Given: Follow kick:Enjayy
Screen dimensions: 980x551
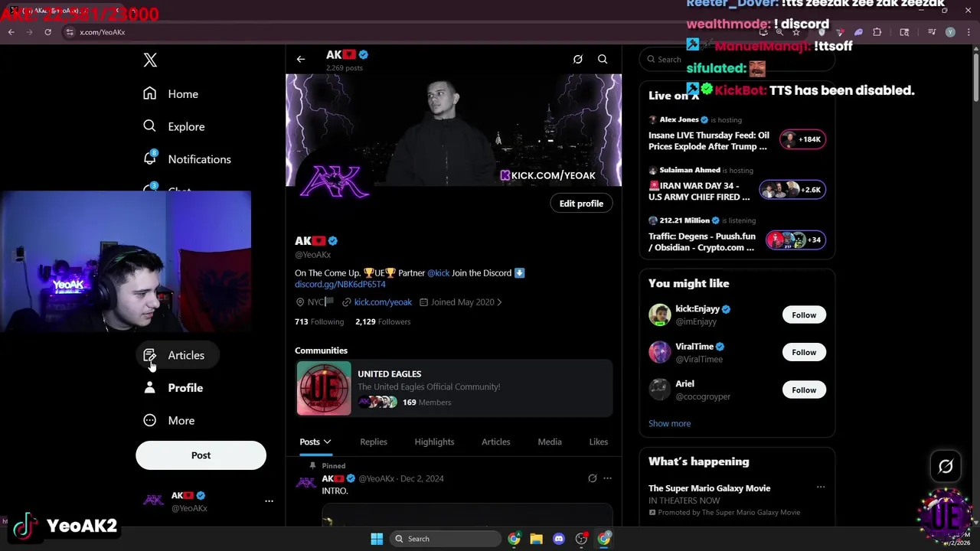Looking at the screenshot, I should [x=804, y=315].
